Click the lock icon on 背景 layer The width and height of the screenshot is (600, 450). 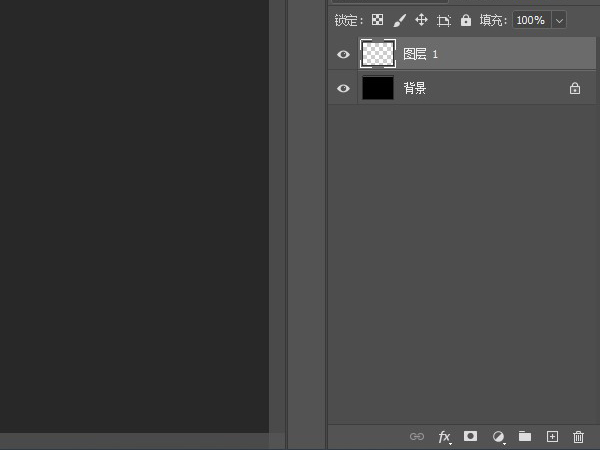pyautogui.click(x=575, y=88)
